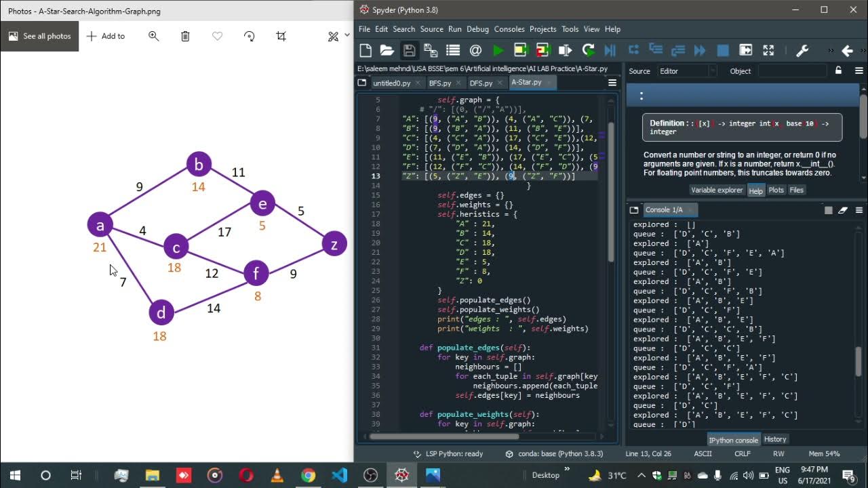Run file with the green play button
The width and height of the screenshot is (868, 488).
click(498, 50)
